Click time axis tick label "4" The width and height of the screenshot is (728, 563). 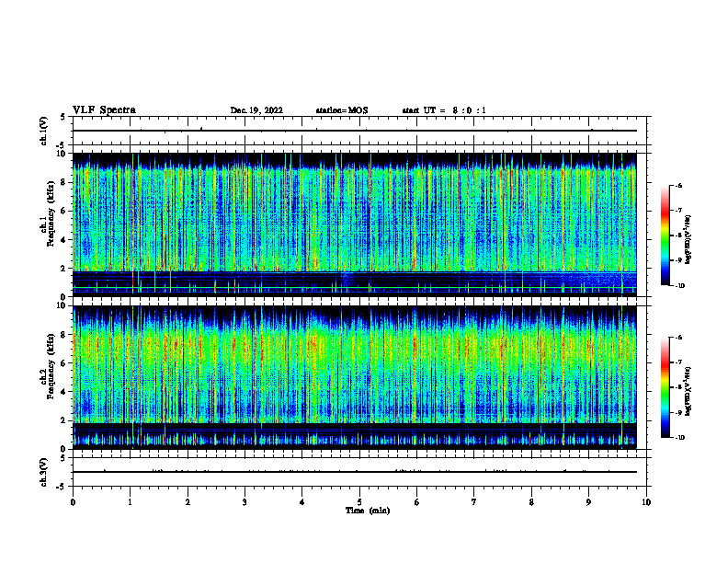point(302,502)
